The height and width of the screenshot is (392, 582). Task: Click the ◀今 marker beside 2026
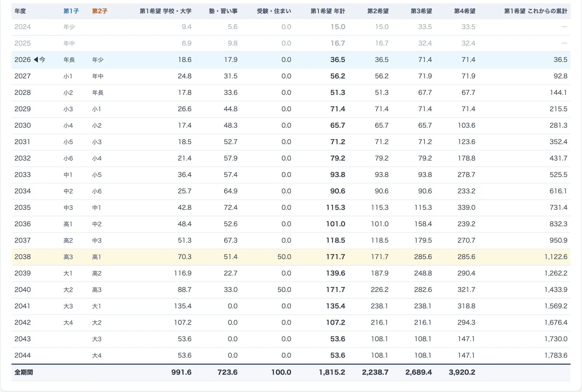[40, 60]
